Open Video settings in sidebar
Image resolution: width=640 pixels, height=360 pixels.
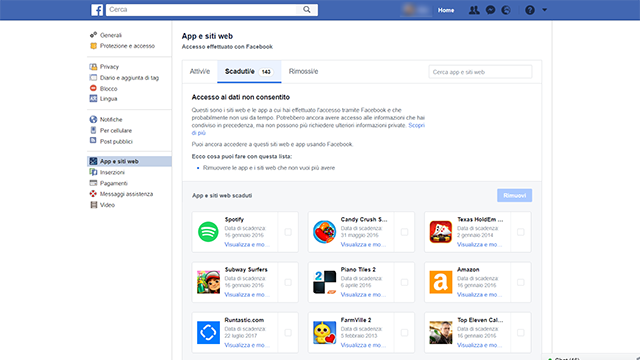(x=107, y=205)
